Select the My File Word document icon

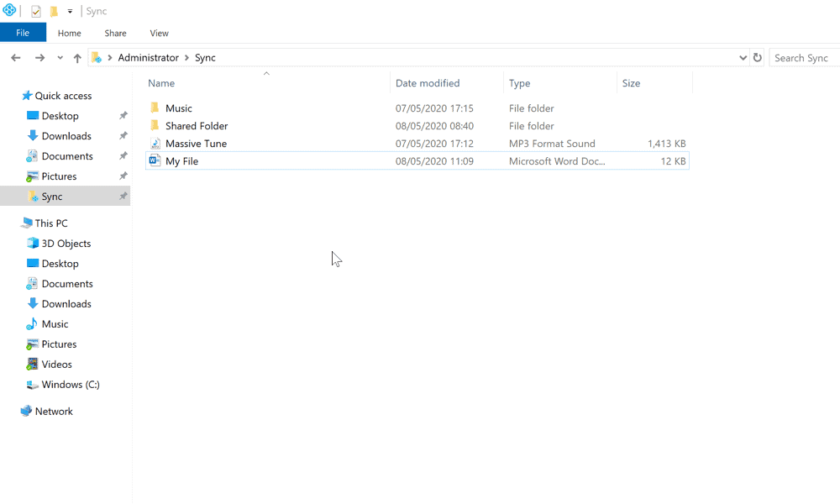tap(155, 160)
